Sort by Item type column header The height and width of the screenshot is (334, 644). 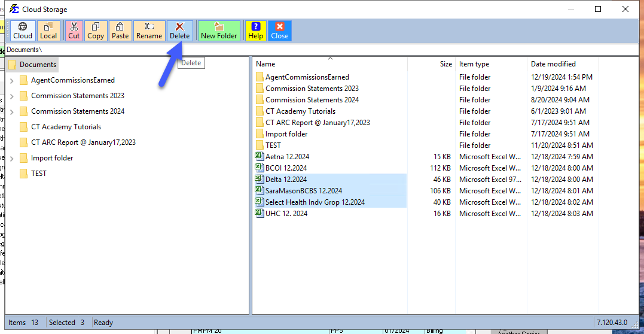tap(491, 64)
